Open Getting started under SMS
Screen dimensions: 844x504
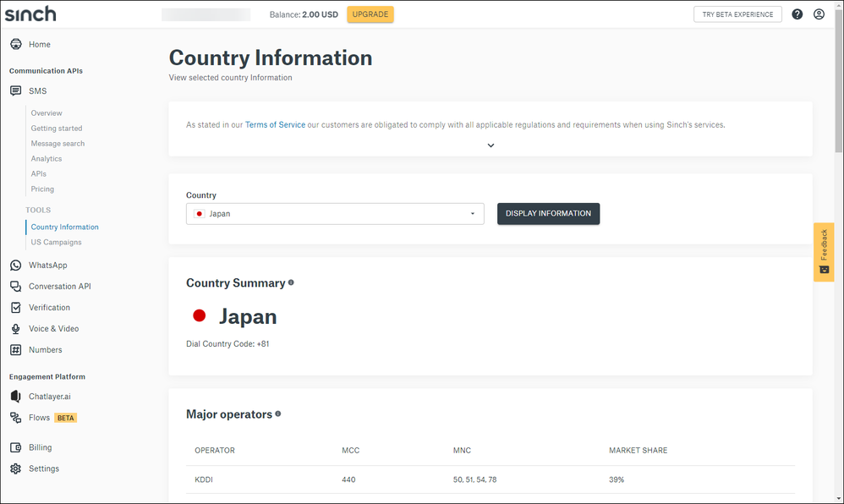point(57,129)
